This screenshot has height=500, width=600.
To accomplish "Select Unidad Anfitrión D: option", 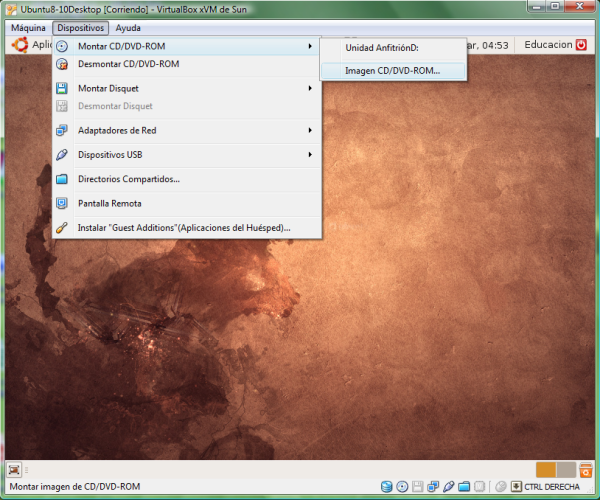I will pyautogui.click(x=382, y=47).
